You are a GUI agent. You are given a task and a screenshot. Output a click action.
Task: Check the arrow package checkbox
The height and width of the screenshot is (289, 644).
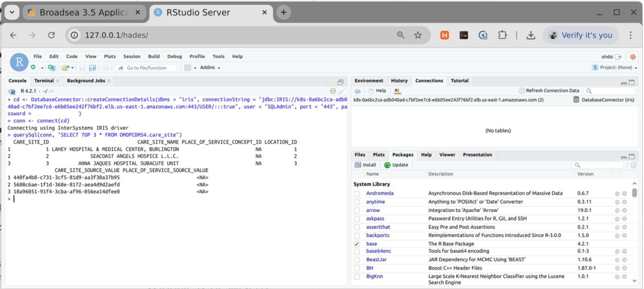pos(357,211)
